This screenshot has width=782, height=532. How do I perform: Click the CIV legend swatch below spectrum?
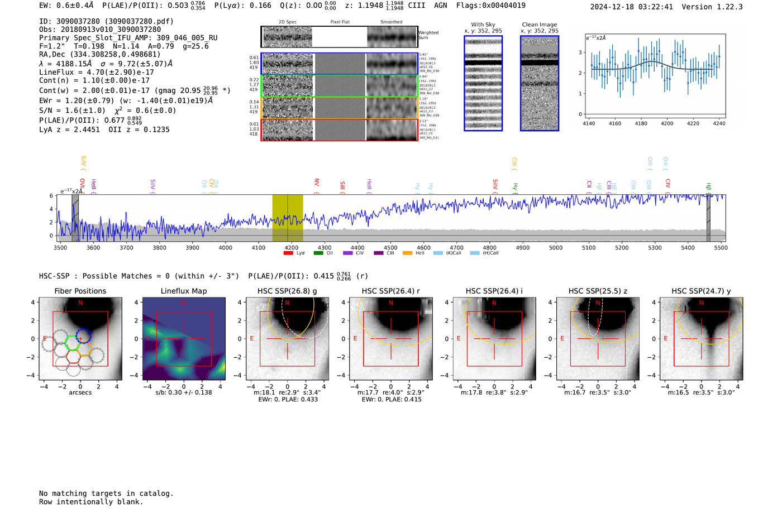pos(348,253)
